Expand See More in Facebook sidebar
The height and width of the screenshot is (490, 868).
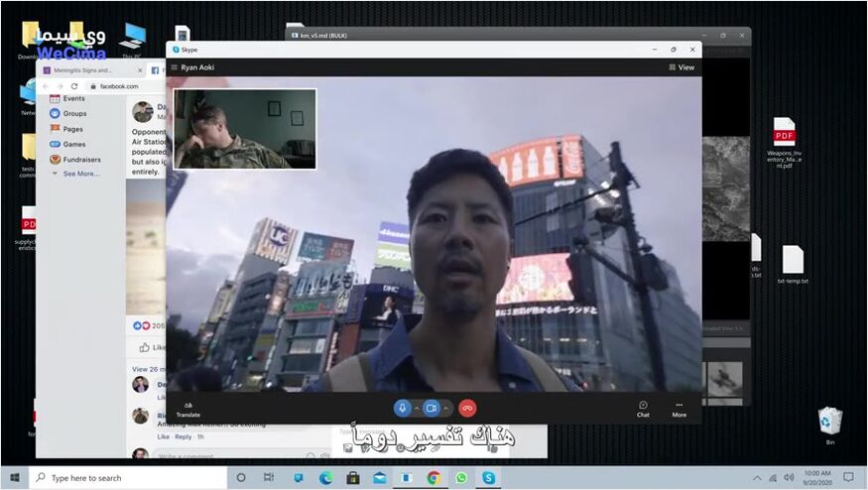tap(80, 174)
